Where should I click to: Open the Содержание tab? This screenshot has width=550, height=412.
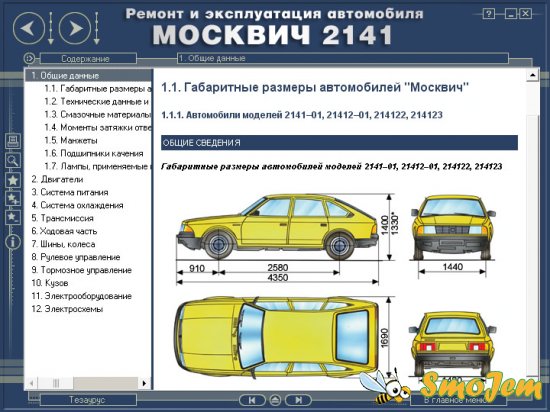coord(88,58)
